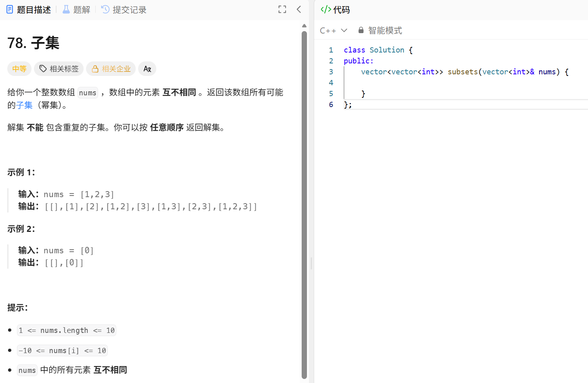The height and width of the screenshot is (383, 588).
Task: Open the 子集 hyperlink
Action: (x=24, y=105)
